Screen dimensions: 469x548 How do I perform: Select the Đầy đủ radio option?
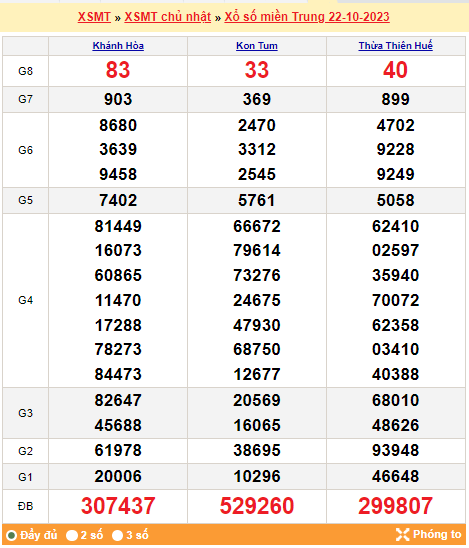pyautogui.click(x=12, y=535)
